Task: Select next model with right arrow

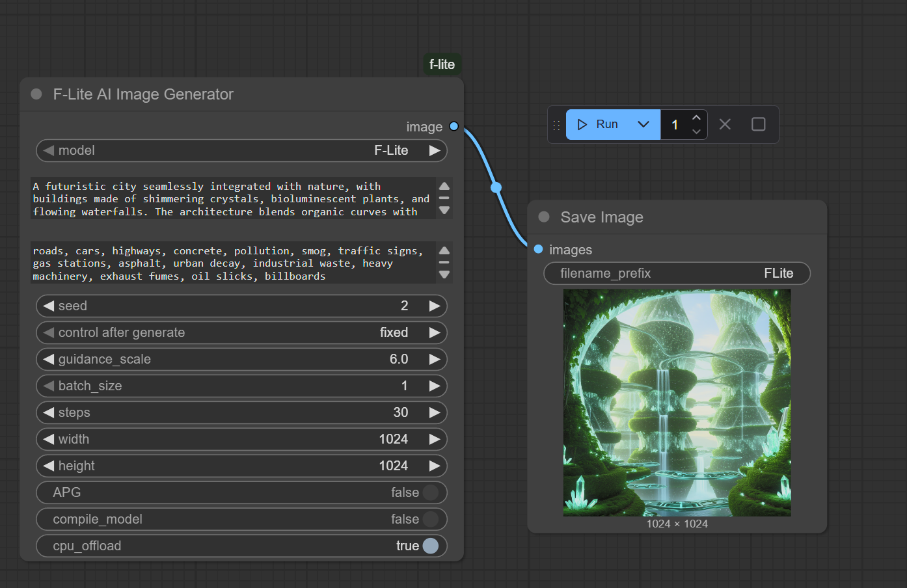Action: point(435,150)
